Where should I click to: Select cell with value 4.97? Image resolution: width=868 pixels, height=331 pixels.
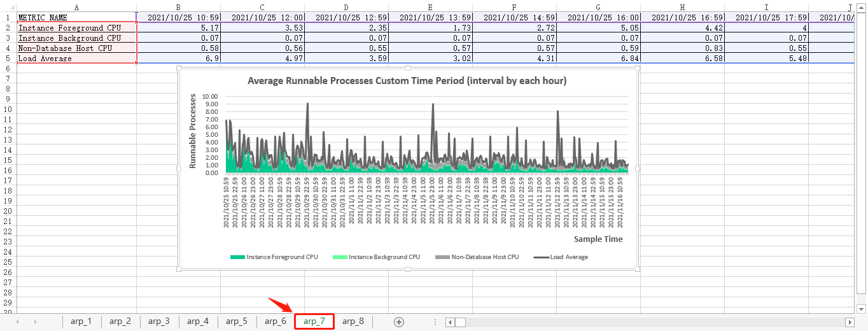[x=262, y=59]
